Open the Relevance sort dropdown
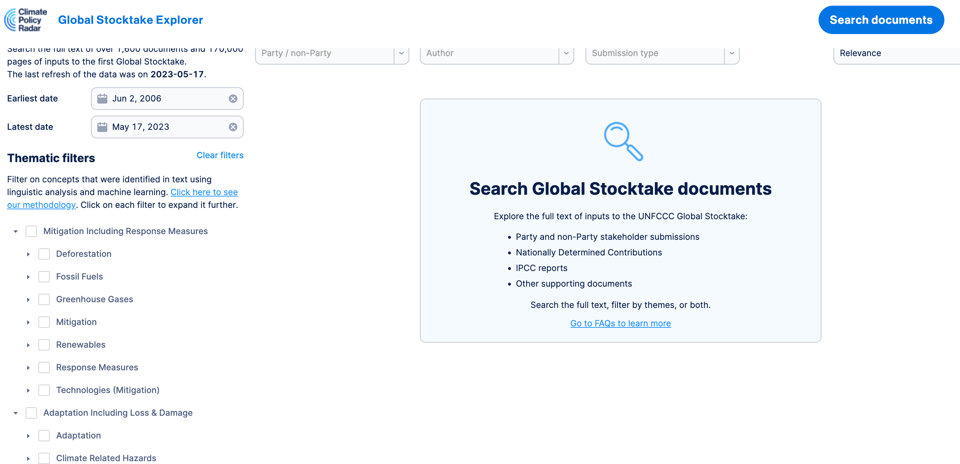 (896, 54)
